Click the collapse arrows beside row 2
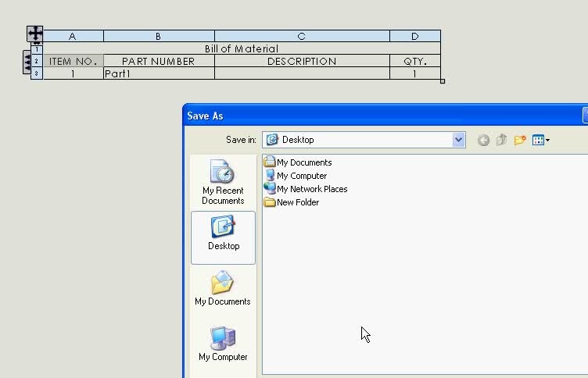588x378 pixels. click(x=27, y=62)
